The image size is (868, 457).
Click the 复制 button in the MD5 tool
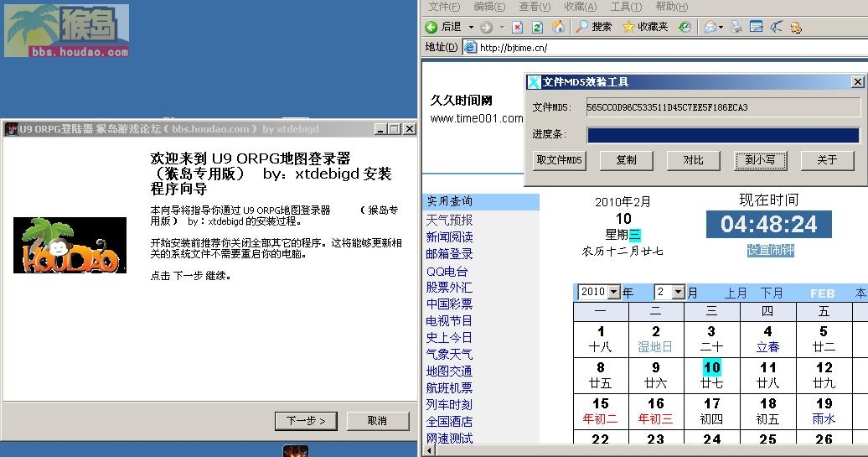click(x=626, y=160)
